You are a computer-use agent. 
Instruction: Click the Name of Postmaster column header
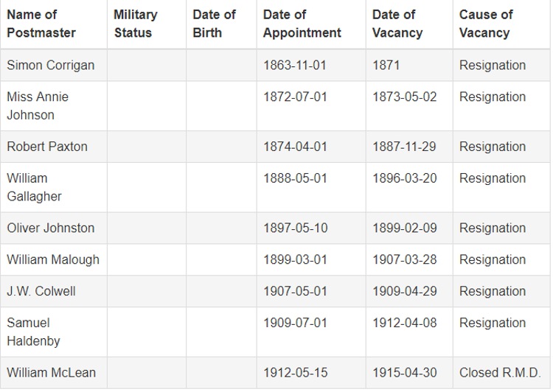coord(41,24)
